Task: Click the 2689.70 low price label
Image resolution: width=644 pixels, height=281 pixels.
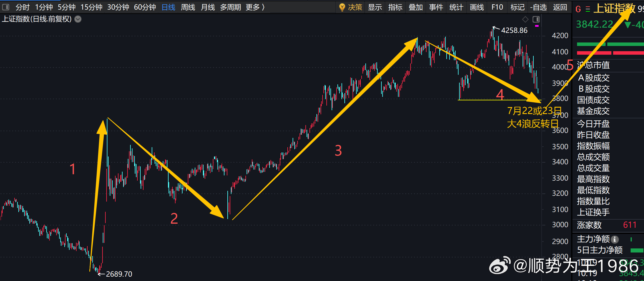Action: tap(119, 274)
